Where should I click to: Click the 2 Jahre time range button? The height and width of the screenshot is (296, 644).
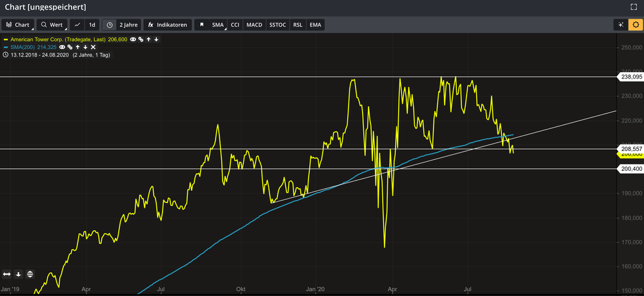pos(122,25)
